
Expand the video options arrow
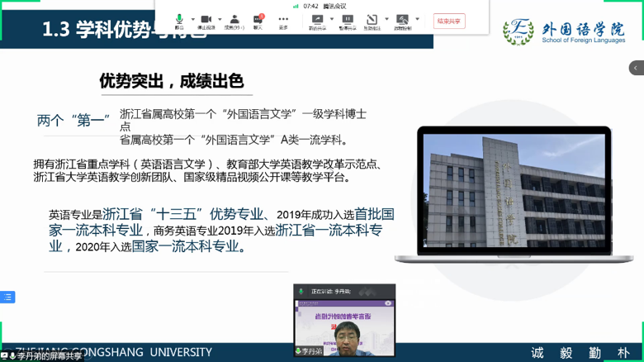point(220,18)
